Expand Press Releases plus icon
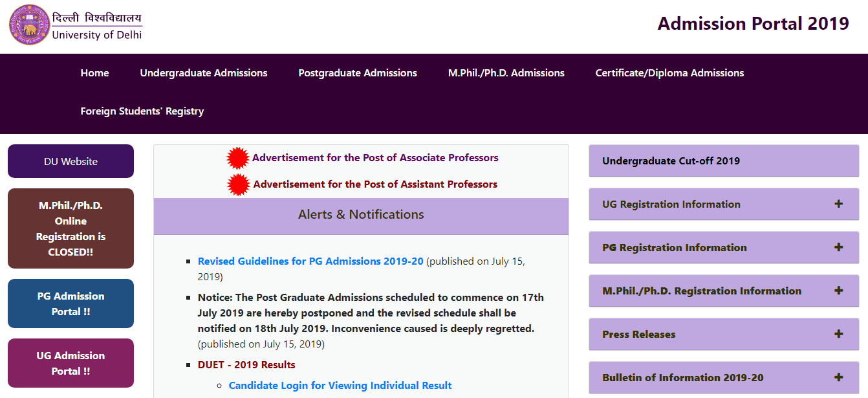The image size is (868, 398). coord(838,334)
